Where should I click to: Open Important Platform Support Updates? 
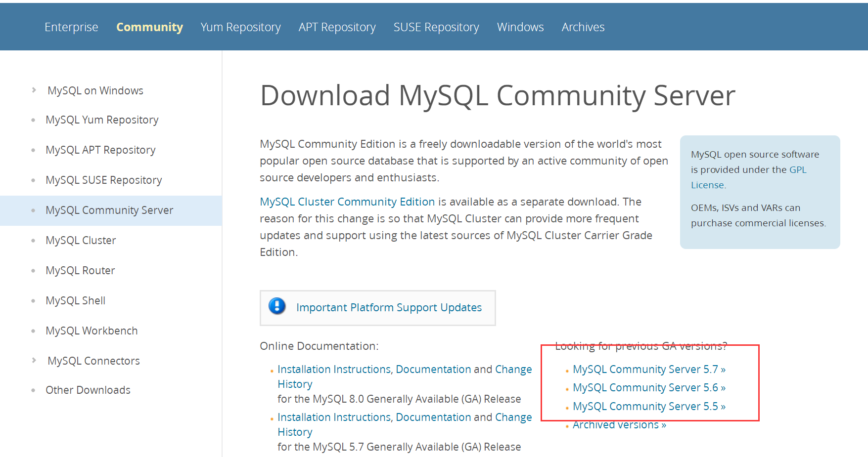(389, 307)
